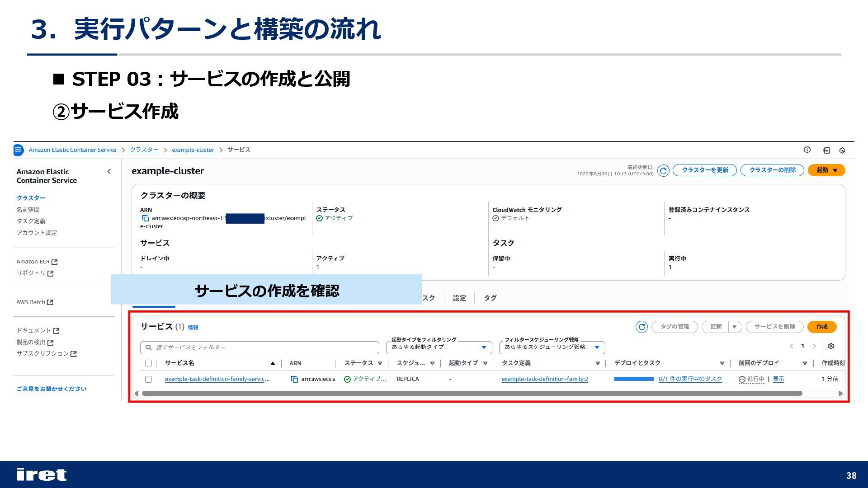Viewport: 868px width, 488px height.
Task: Check the example-task-definition-family-service row
Action: (148, 379)
